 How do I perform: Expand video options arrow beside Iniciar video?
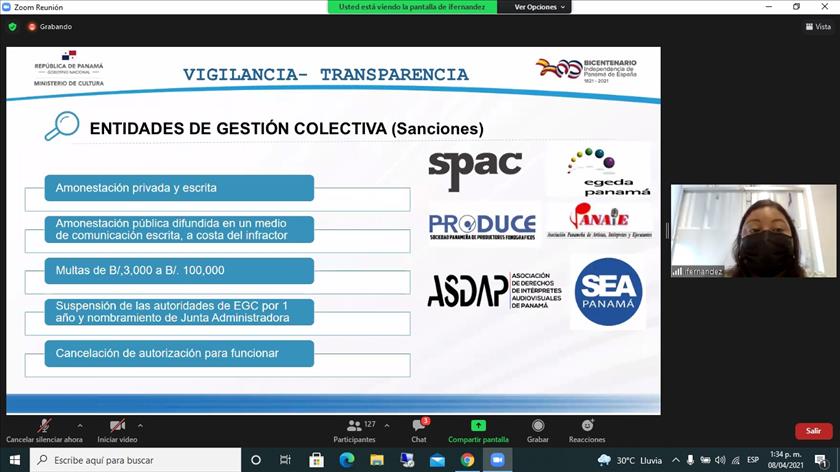point(140,426)
